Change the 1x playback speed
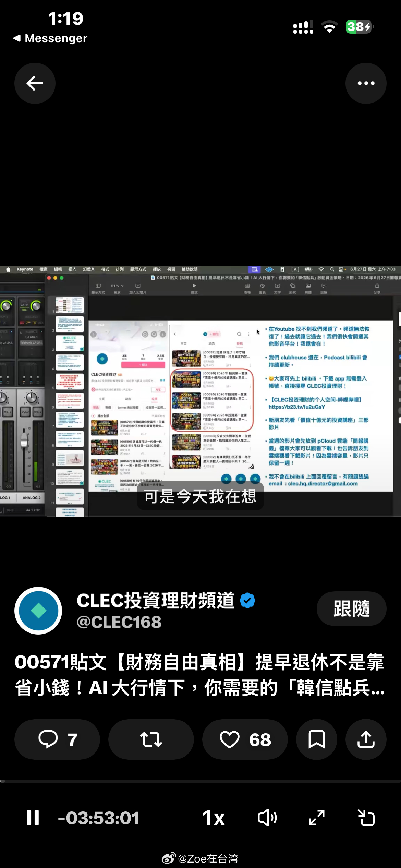This screenshot has height=868, width=401. click(213, 818)
